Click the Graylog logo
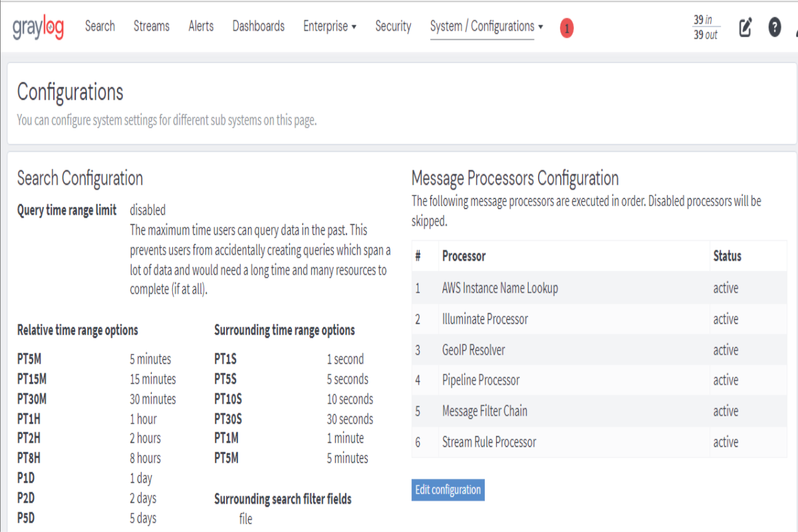Image resolution: width=798 pixels, height=532 pixels. pos(38,27)
